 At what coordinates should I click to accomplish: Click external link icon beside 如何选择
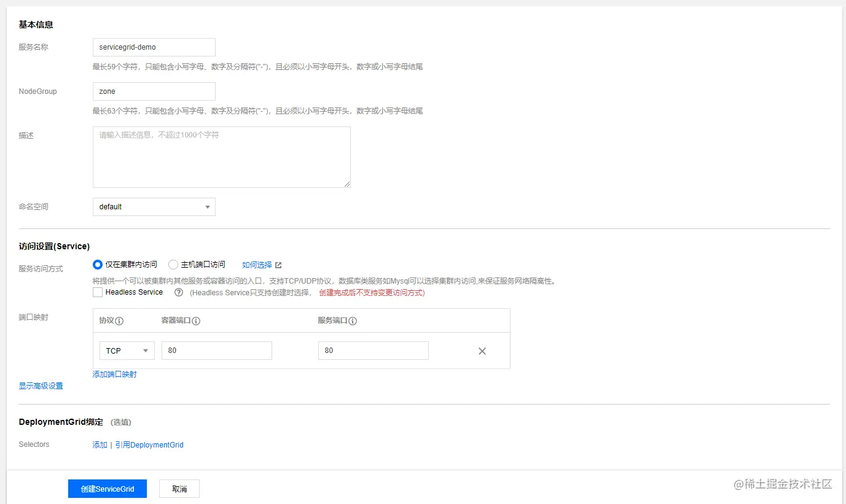(x=278, y=265)
